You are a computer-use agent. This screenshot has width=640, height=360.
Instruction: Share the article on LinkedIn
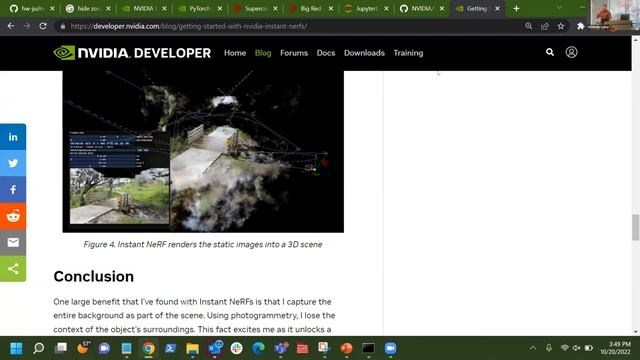[x=13, y=137]
